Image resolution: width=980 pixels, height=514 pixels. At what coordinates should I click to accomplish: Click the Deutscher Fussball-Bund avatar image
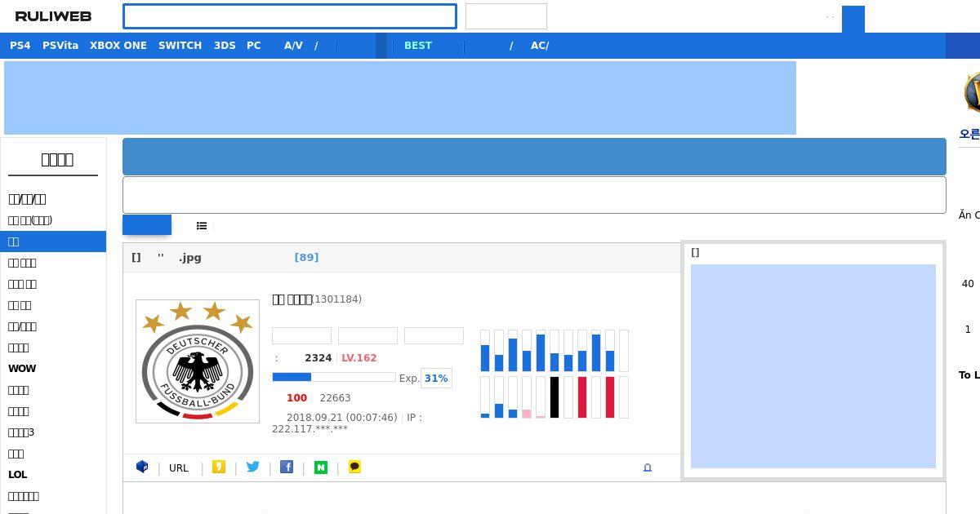pos(198,361)
